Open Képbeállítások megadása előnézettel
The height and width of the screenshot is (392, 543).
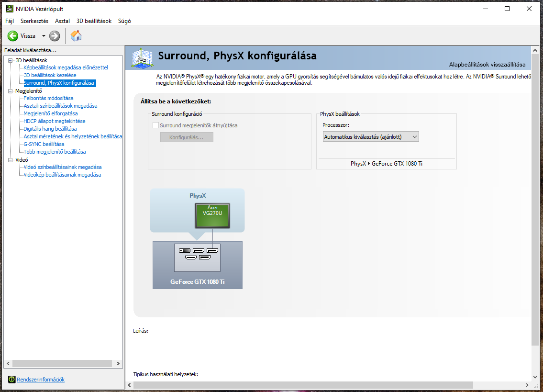point(66,67)
